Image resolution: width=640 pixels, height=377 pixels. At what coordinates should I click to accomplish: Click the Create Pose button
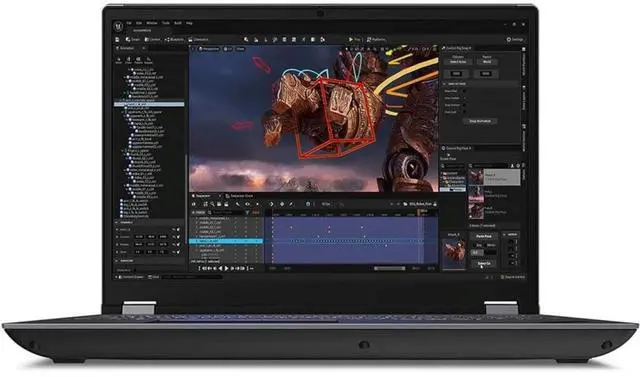[448, 159]
